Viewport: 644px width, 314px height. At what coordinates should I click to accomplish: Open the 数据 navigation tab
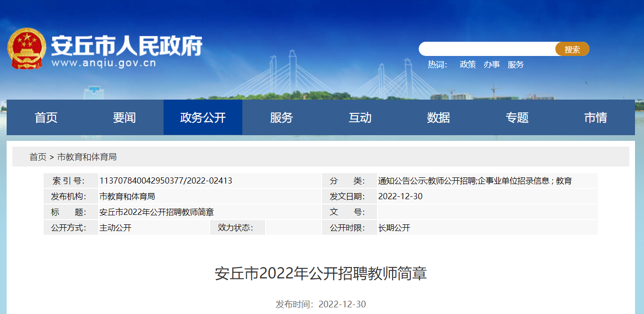(x=438, y=118)
